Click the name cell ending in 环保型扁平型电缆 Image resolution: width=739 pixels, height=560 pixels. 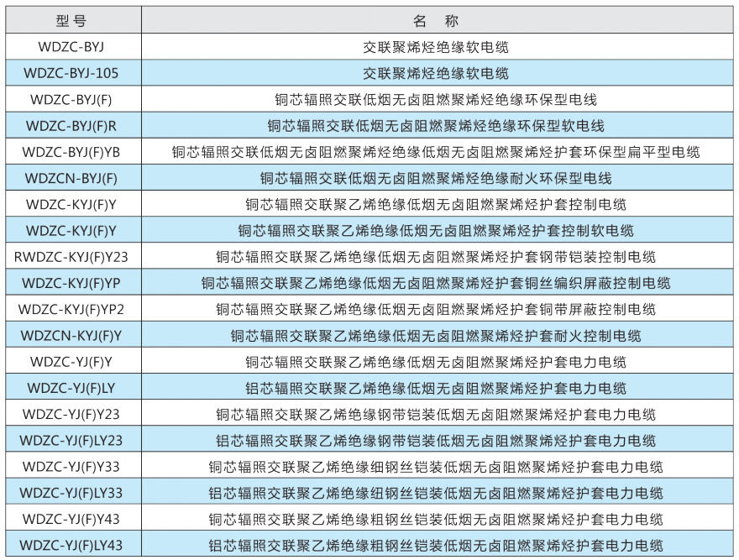point(436,152)
